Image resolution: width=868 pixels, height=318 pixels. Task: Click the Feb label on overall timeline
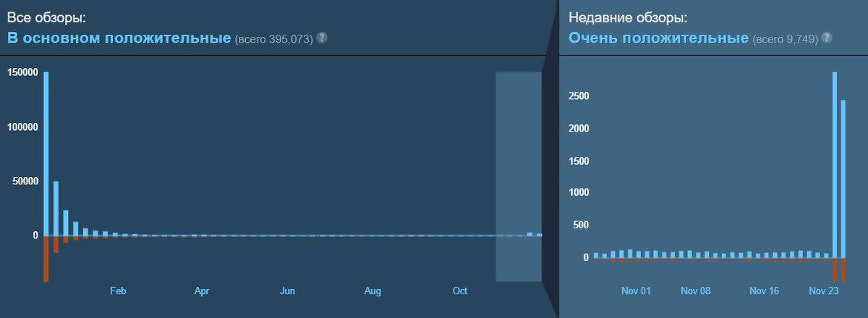point(118,291)
